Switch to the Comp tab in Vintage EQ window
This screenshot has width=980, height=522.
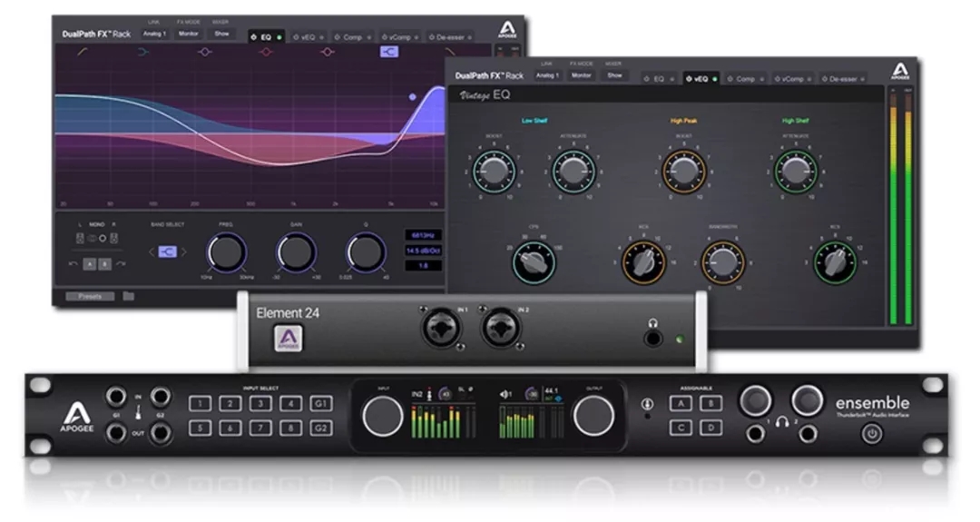click(x=746, y=79)
